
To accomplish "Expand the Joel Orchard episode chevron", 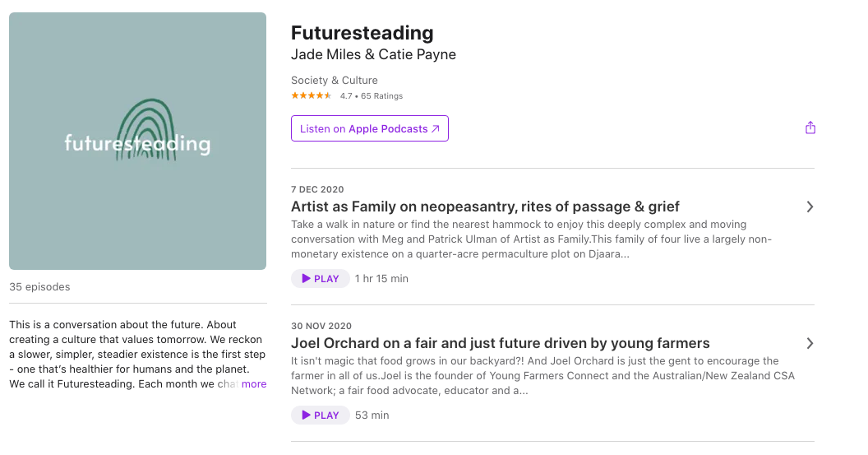I will pos(810,343).
